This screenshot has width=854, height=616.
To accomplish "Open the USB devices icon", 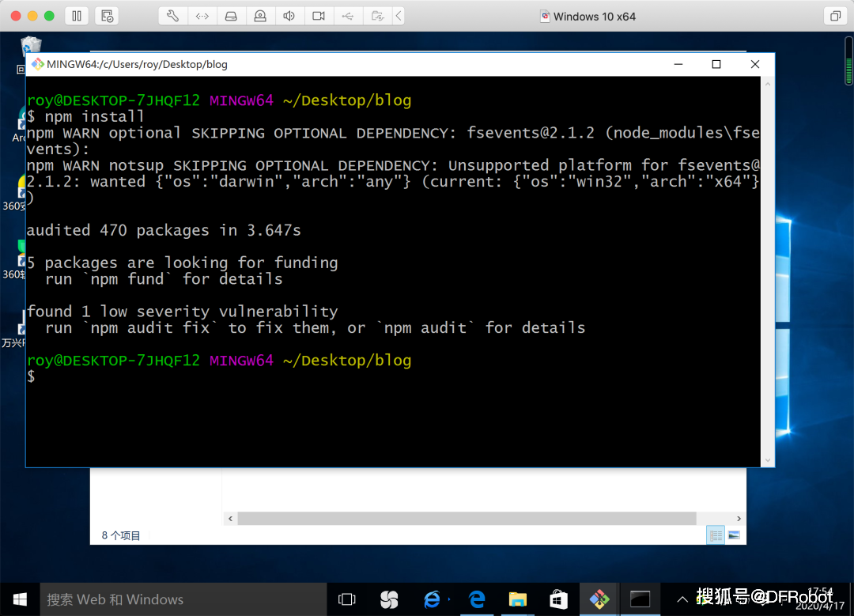I will pyautogui.click(x=347, y=16).
